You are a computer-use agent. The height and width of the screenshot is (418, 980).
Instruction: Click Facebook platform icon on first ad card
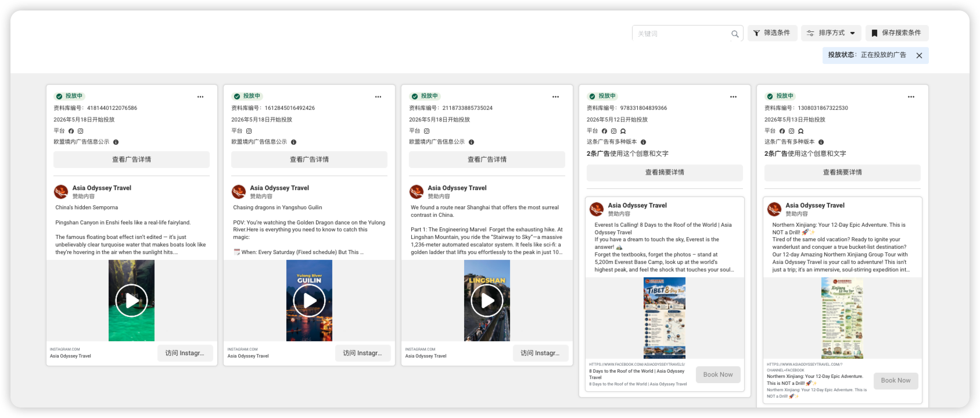tap(71, 131)
